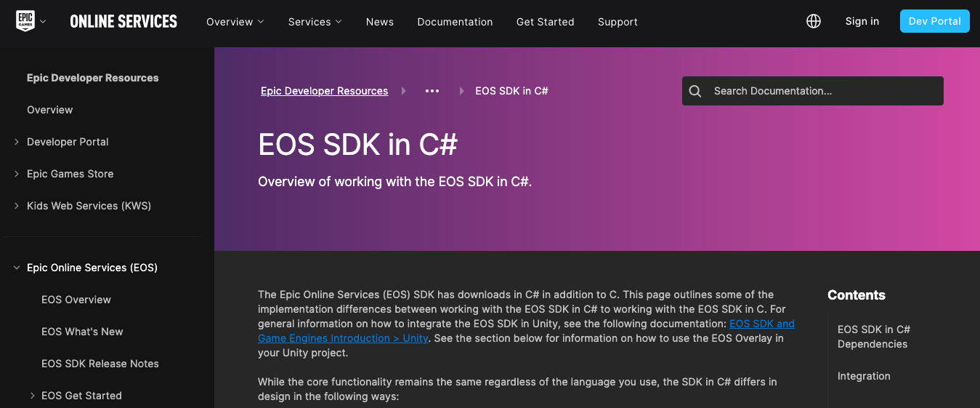Open EOS SDK Release Notes page

(100, 364)
